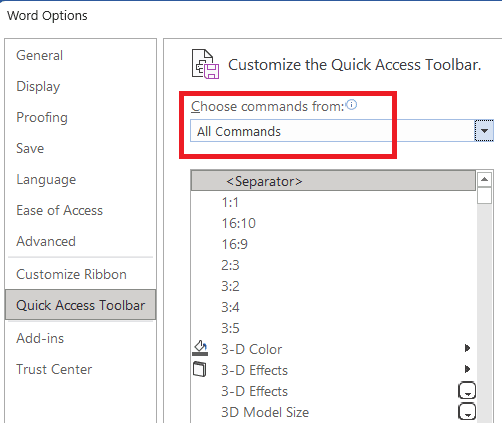
Task: Expand the 3-D Color submenu arrow
Action: (467, 348)
